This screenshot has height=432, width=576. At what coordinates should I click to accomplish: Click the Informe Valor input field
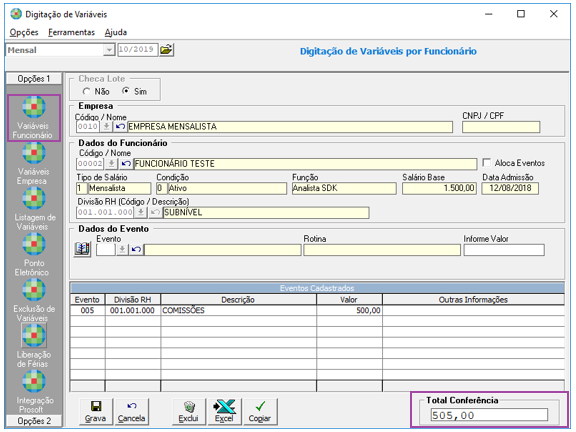click(504, 250)
